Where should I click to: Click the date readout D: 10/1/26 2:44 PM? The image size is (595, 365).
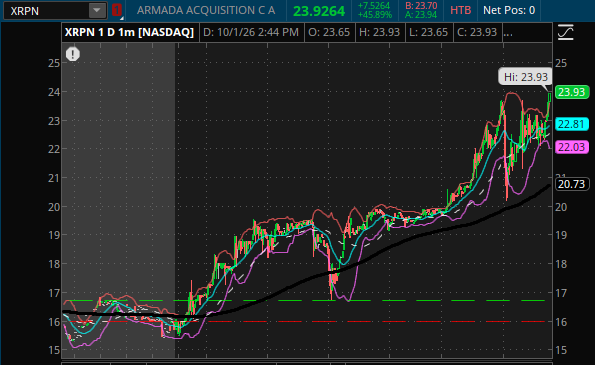251,32
